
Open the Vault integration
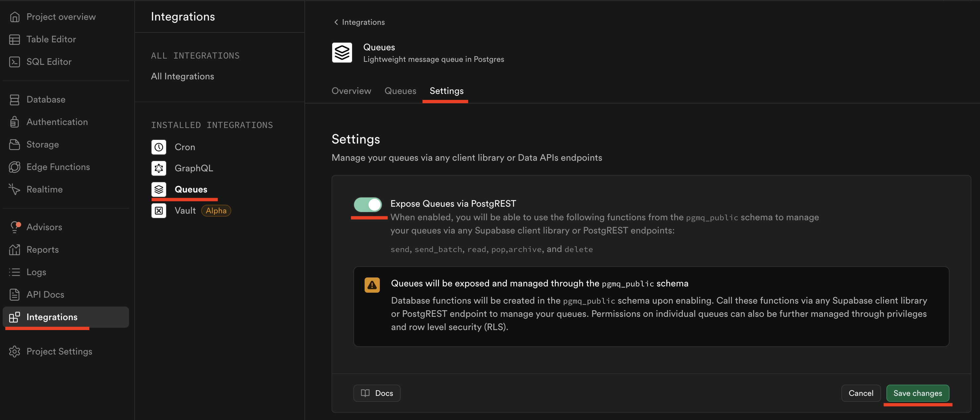pyautogui.click(x=185, y=210)
